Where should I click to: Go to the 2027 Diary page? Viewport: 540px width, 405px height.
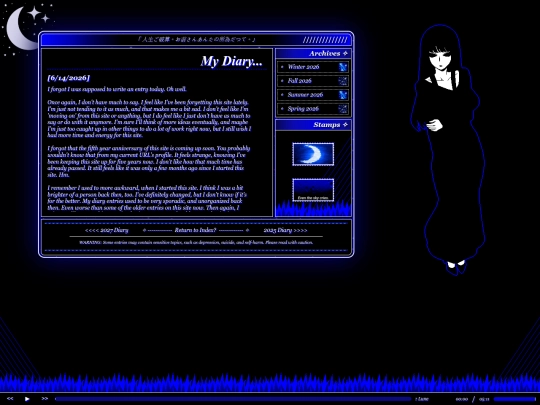point(107,230)
